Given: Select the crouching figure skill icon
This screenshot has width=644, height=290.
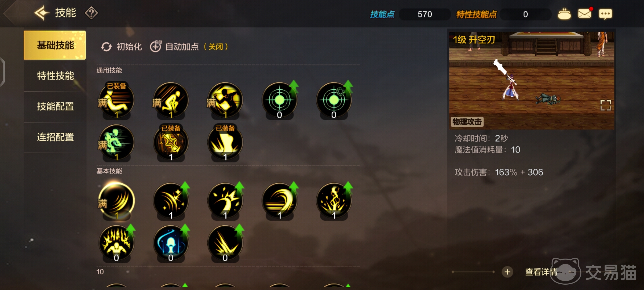Looking at the screenshot, I should tap(171, 100).
